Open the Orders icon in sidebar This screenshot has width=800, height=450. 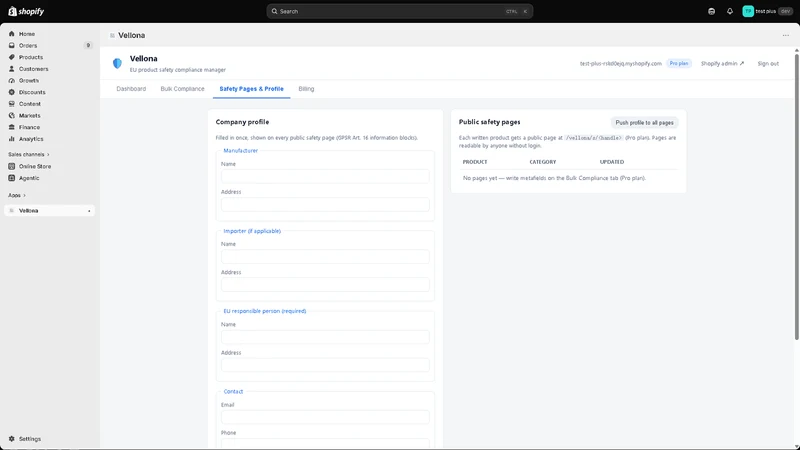(x=12, y=45)
